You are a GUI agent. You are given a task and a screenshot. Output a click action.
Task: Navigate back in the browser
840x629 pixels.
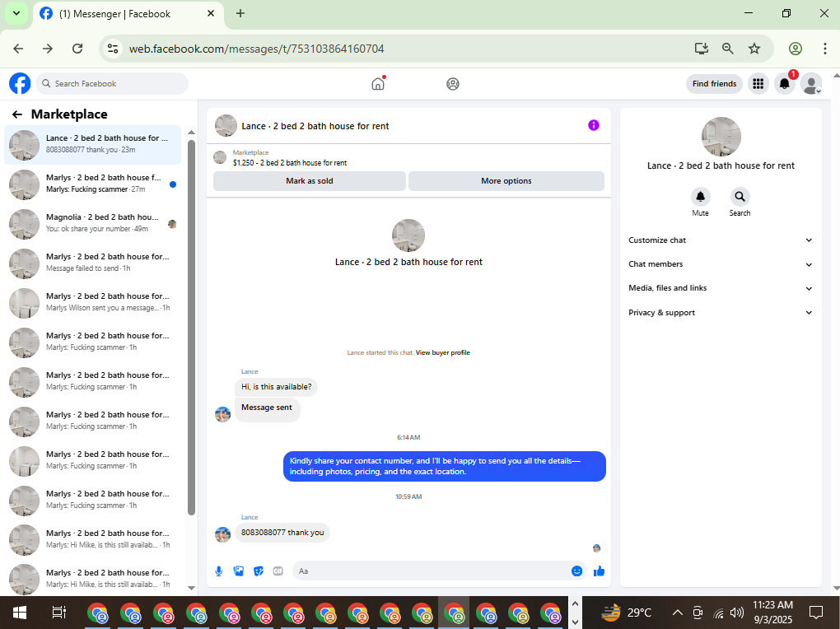point(18,49)
